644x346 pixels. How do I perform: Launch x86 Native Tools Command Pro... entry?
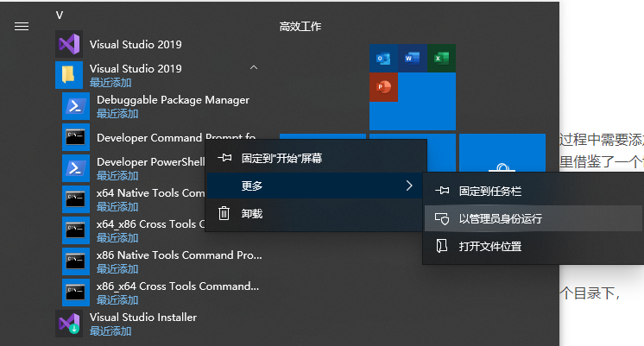tap(179, 255)
